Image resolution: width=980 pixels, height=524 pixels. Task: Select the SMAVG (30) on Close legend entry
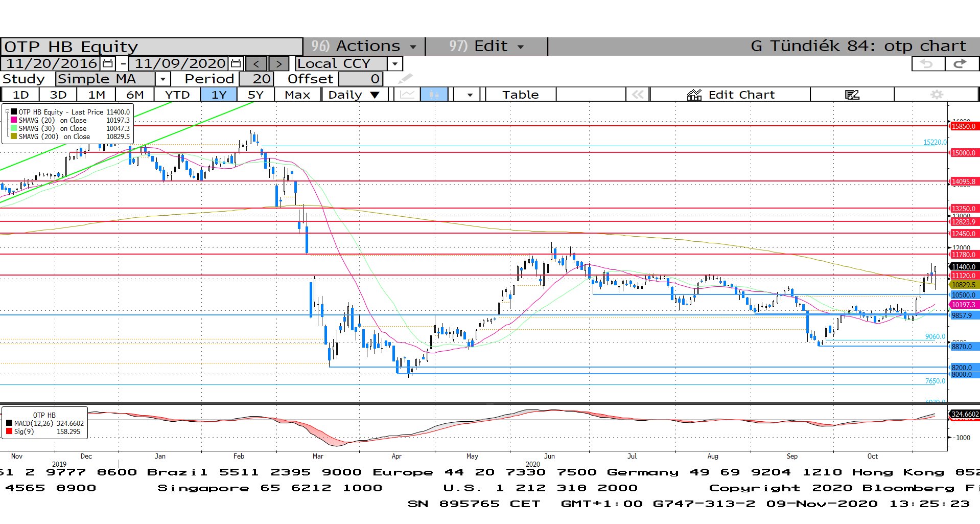coord(70,128)
